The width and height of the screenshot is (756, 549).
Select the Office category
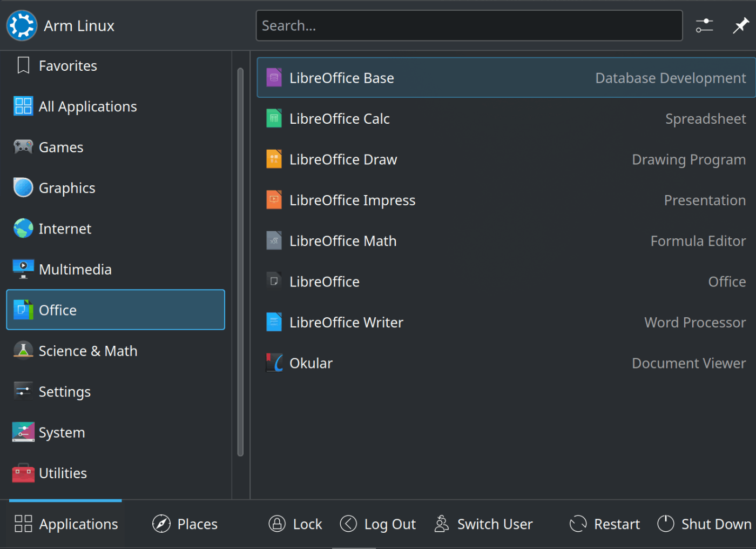pyautogui.click(x=116, y=310)
